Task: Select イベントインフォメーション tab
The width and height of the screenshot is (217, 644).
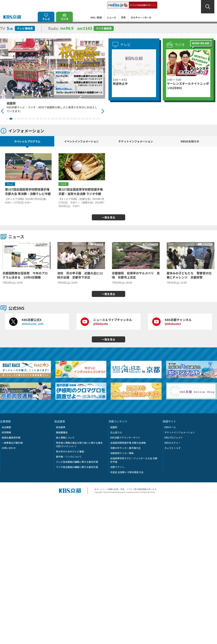Action: [x=81, y=141]
